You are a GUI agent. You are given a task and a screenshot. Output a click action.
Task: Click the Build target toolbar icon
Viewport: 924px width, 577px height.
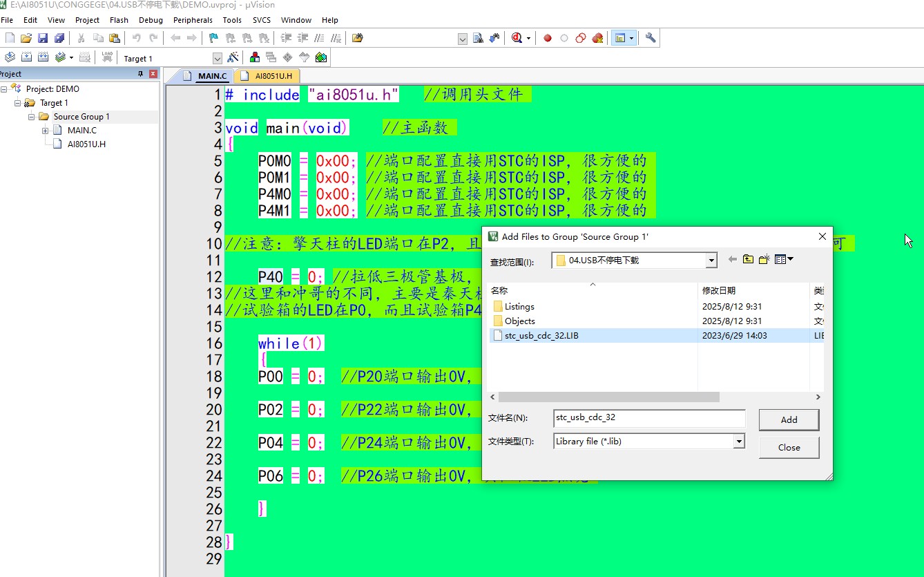[26, 57]
